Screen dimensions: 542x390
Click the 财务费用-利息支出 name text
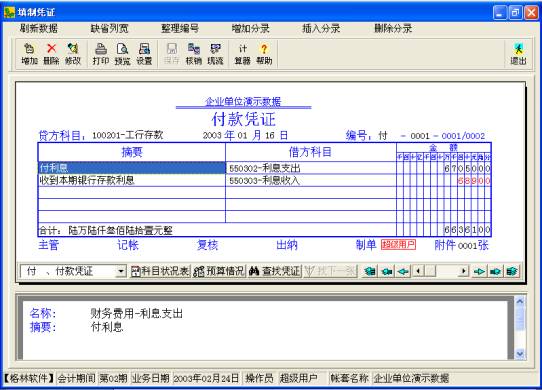[x=137, y=313]
